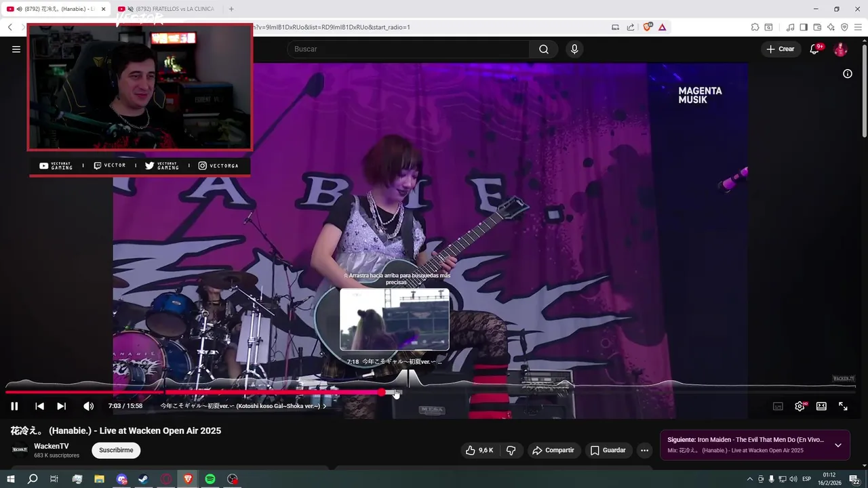
Task: Open the Crear menu
Action: [781, 49]
